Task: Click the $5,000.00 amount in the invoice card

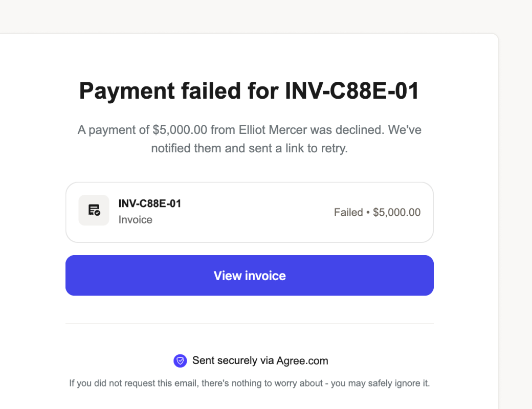Action: 397,213
